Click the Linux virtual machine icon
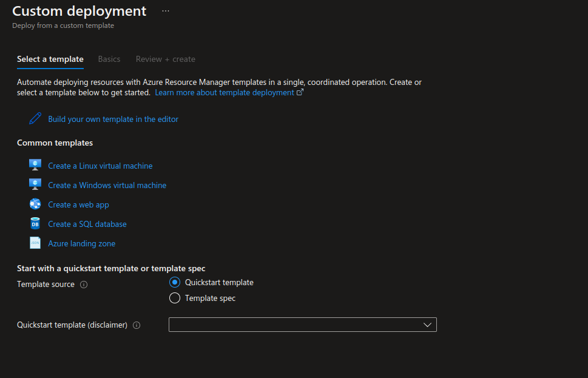 pyautogui.click(x=35, y=165)
